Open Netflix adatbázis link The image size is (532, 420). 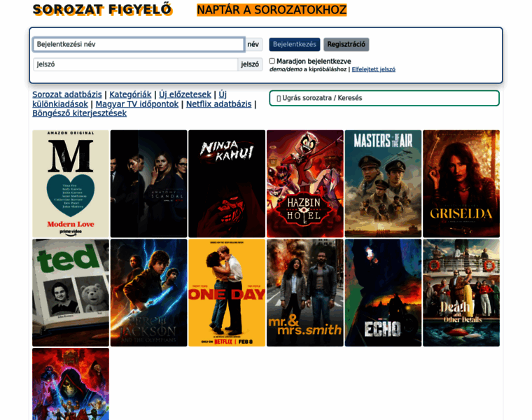click(219, 104)
